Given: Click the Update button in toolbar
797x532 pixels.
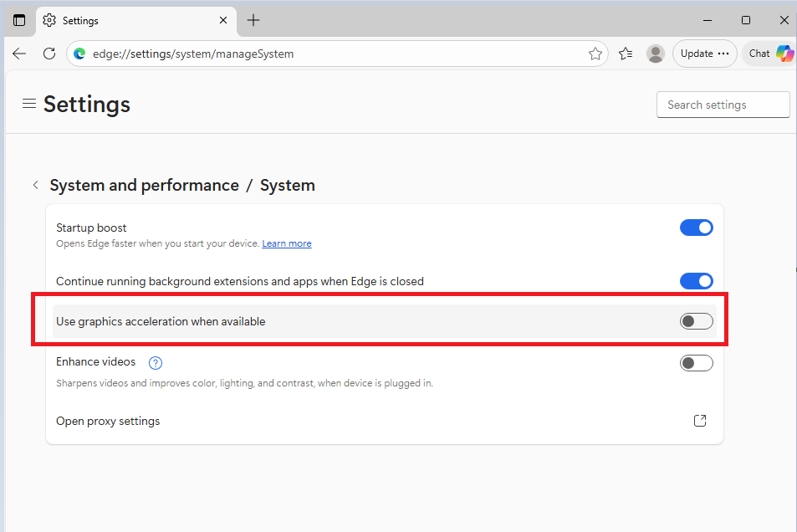Looking at the screenshot, I should point(704,54).
